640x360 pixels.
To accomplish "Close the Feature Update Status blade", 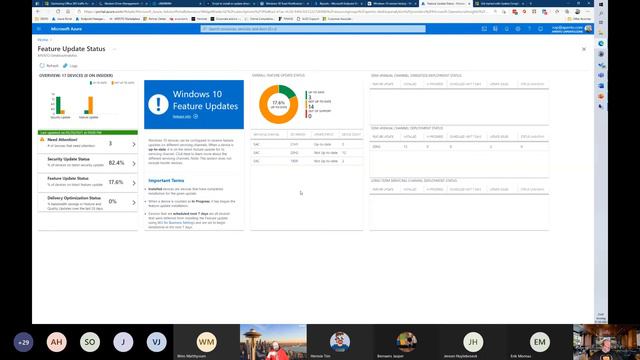I will pyautogui.click(x=584, y=49).
